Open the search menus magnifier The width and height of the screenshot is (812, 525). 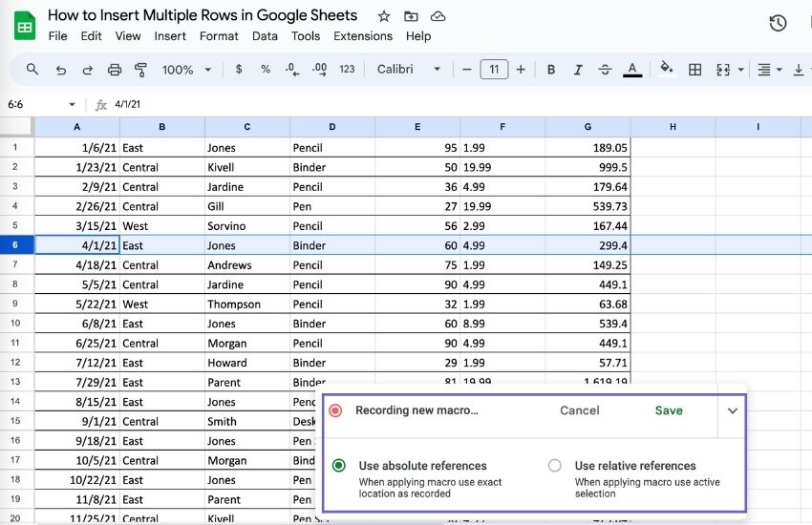coord(32,69)
